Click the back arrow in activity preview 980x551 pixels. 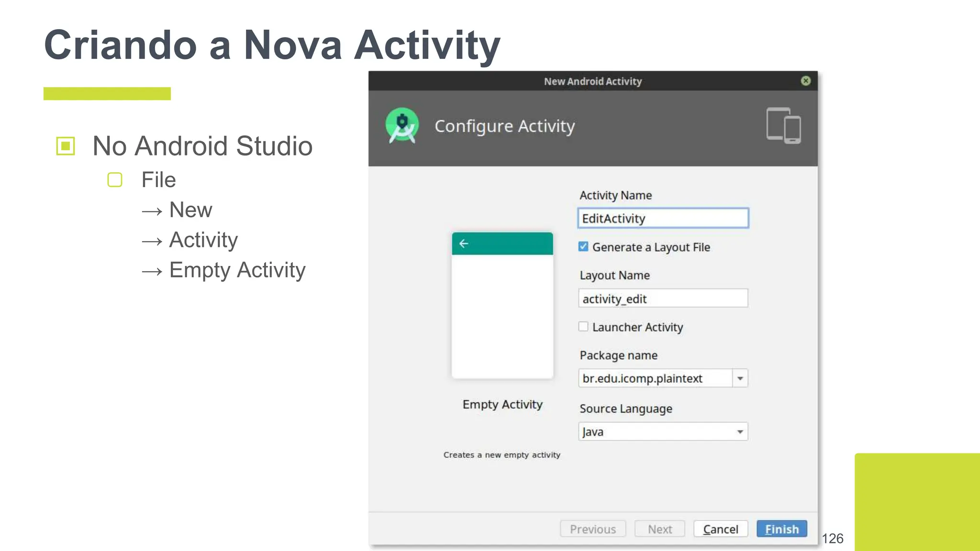[464, 243]
